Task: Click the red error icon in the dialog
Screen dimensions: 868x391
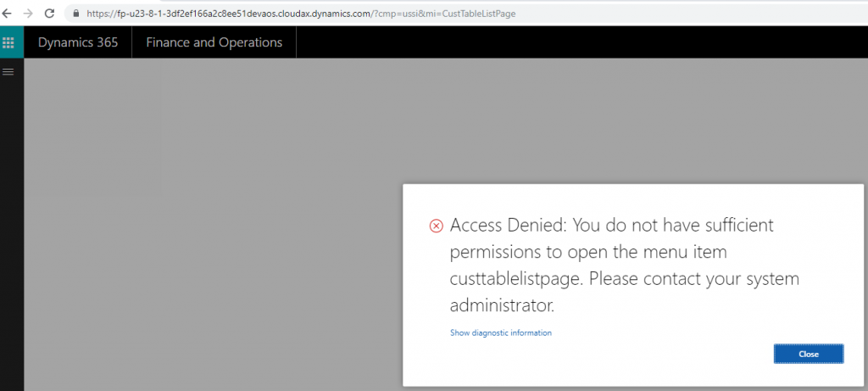Action: tap(437, 226)
